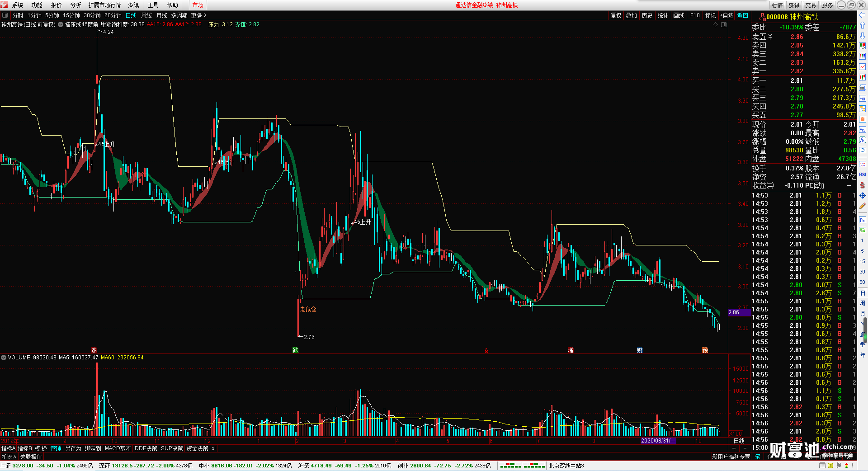
Task: Expand the 扩展 panel at bottom left
Action: tap(9, 457)
